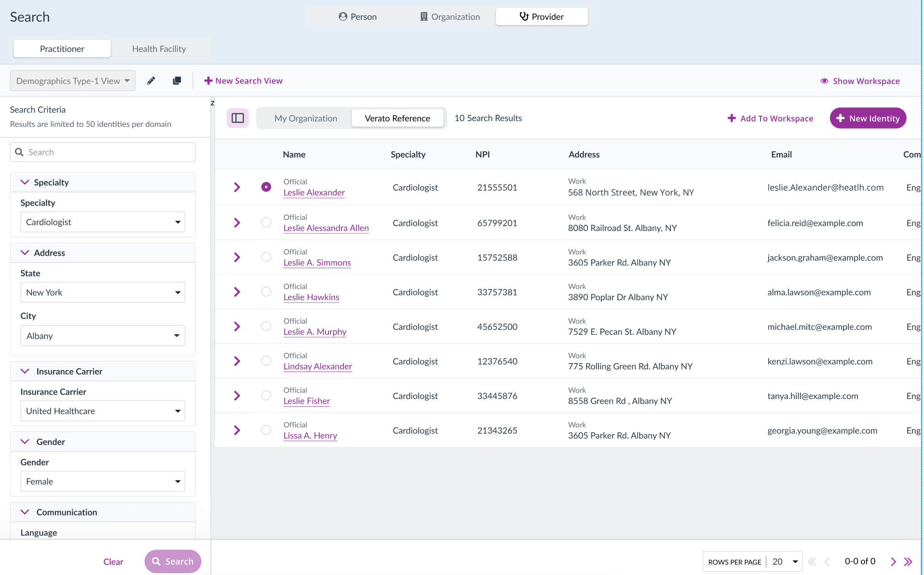The width and height of the screenshot is (924, 575).
Task: Click the pencil edit view icon
Action: pyautogui.click(x=151, y=81)
